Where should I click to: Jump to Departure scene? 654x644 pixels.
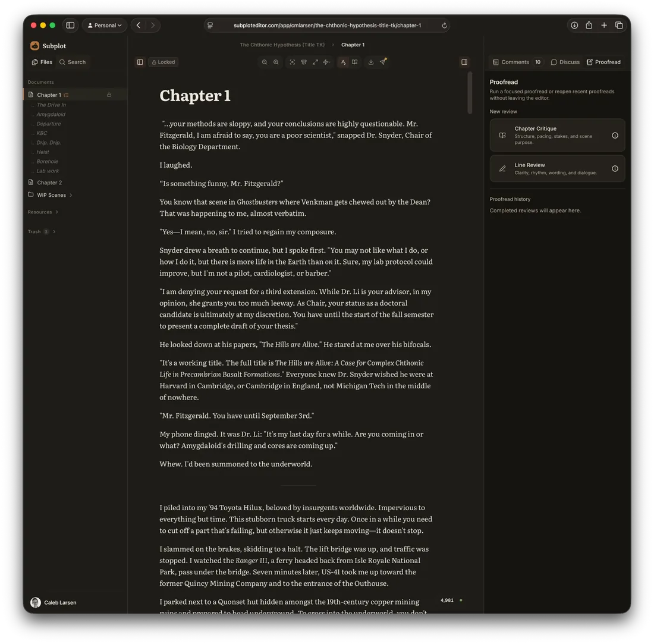coord(48,124)
